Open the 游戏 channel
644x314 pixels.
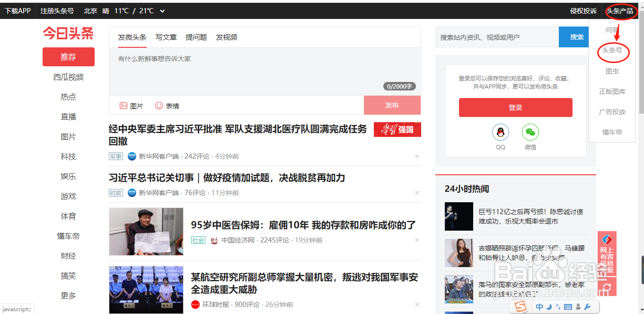tap(69, 196)
